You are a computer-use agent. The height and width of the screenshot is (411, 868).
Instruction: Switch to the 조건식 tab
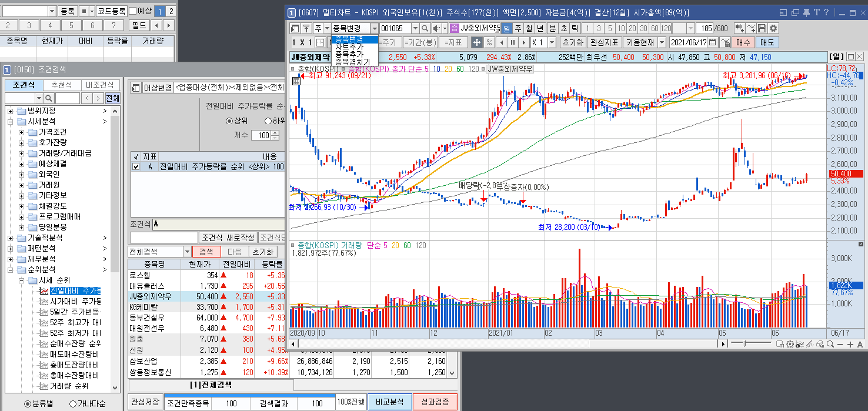pyautogui.click(x=24, y=85)
